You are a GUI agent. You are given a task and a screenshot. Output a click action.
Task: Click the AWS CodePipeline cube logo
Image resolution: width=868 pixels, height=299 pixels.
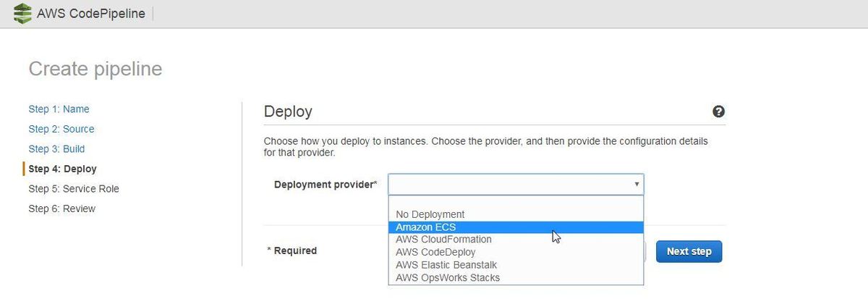pyautogui.click(x=24, y=14)
